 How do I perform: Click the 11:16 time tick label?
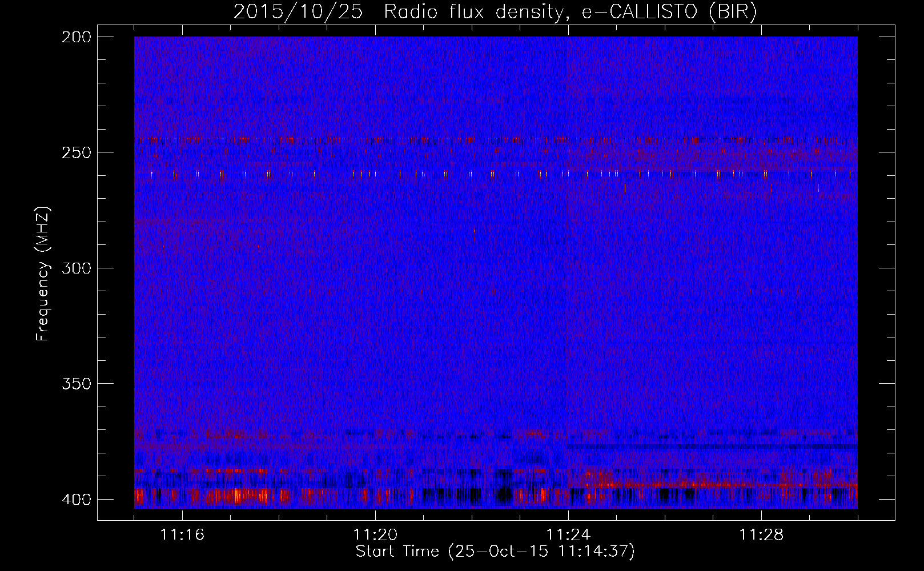click(x=182, y=534)
